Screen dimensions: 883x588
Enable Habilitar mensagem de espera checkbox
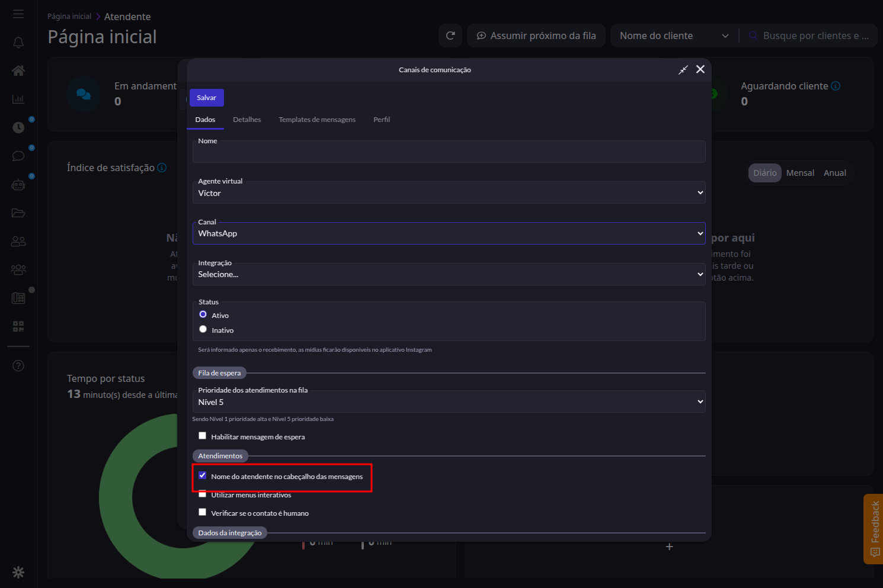[203, 436]
